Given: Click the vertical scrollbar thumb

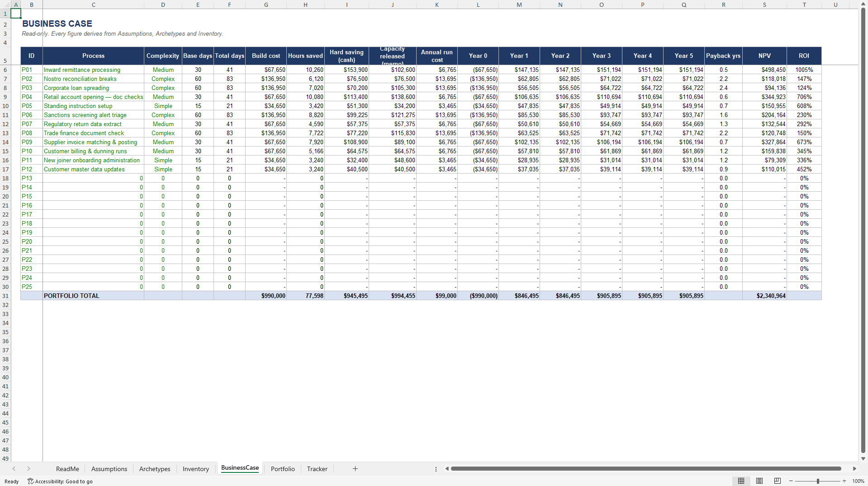Looking at the screenshot, I should [x=863, y=231].
